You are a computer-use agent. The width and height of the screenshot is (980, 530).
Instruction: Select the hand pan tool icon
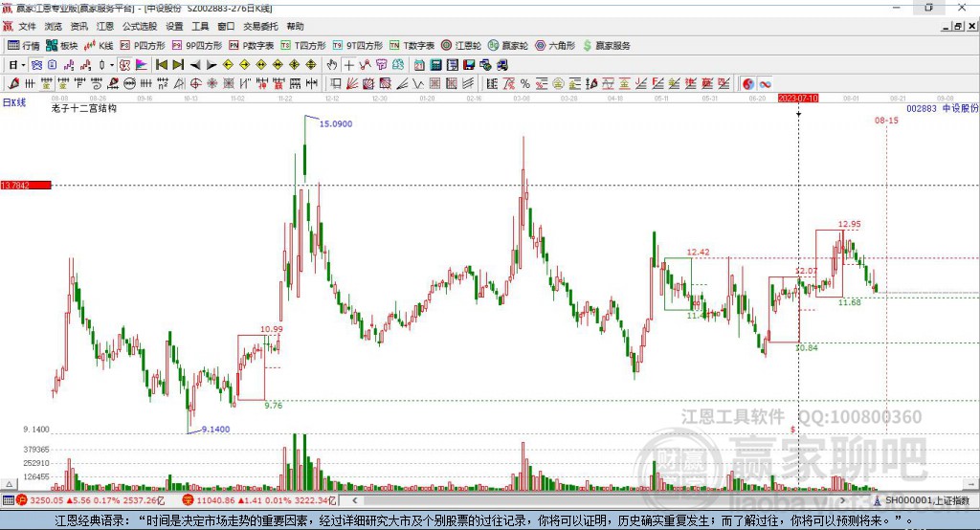pos(332,65)
